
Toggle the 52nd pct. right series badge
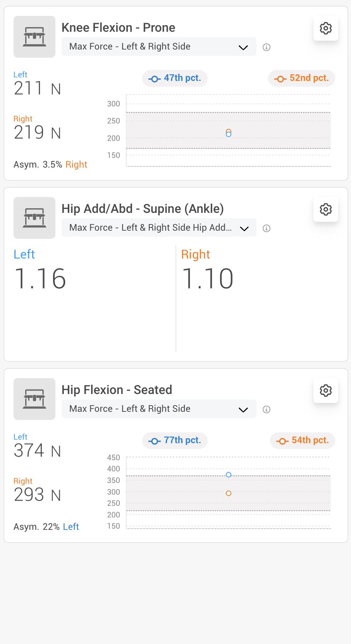tap(301, 78)
